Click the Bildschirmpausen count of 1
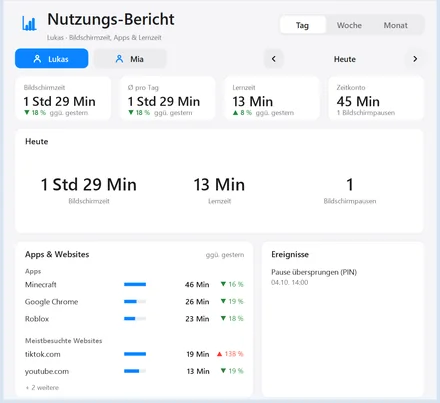Viewport: 440px width, 403px height. click(350, 185)
